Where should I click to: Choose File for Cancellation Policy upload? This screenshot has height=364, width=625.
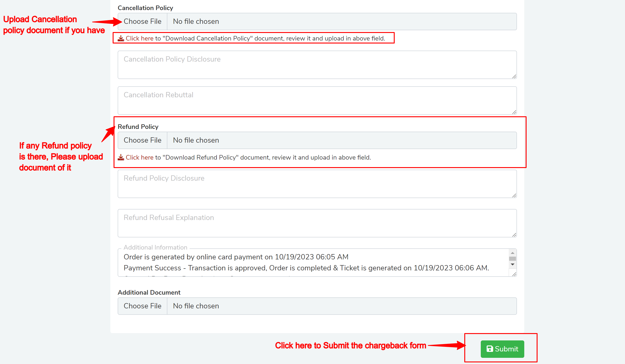142,22
